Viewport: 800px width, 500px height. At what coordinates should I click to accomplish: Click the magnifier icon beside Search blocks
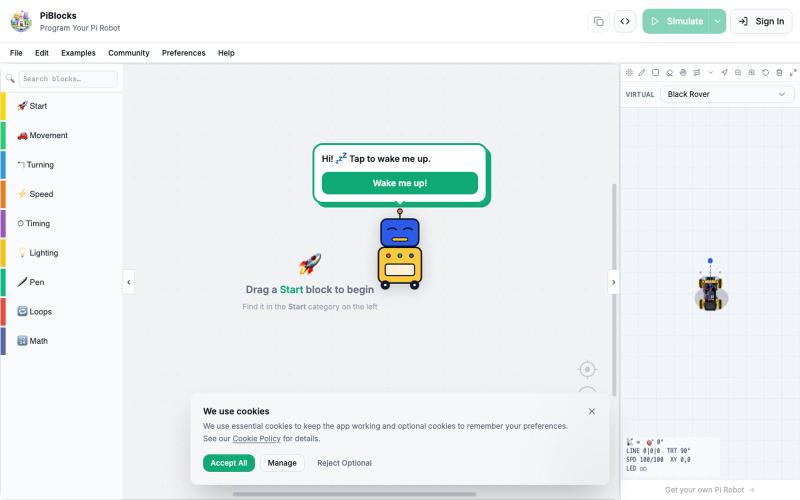point(10,79)
